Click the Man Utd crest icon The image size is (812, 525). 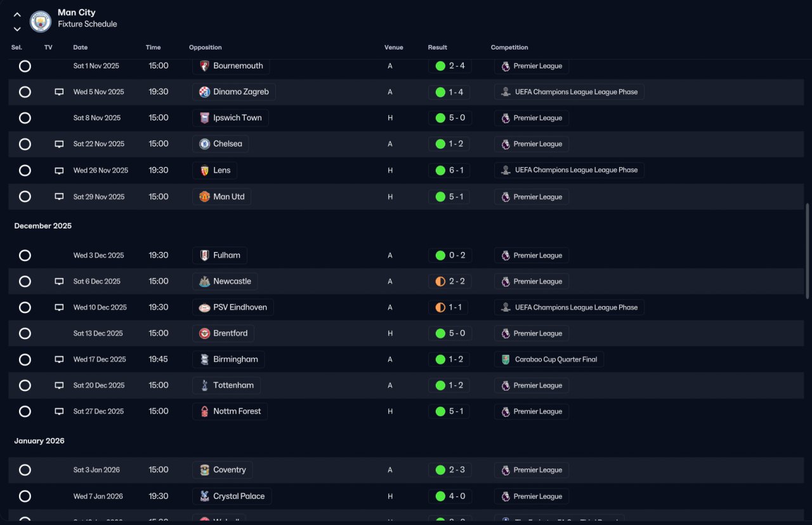click(204, 197)
